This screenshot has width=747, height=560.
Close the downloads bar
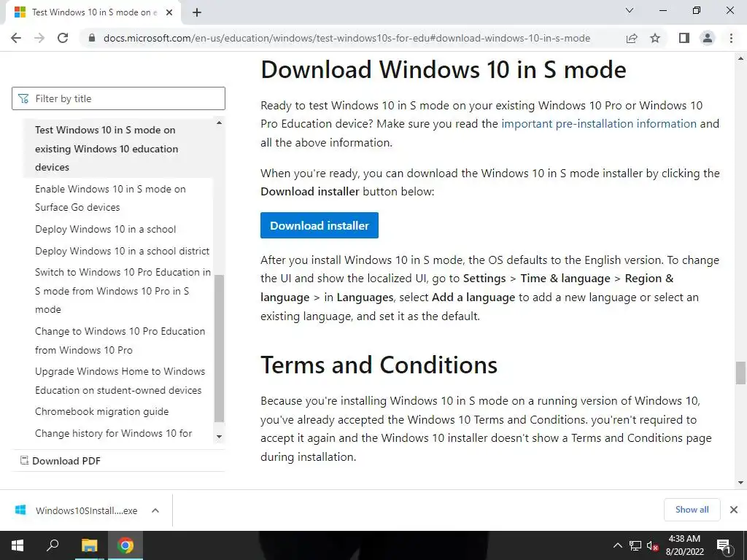(x=734, y=510)
